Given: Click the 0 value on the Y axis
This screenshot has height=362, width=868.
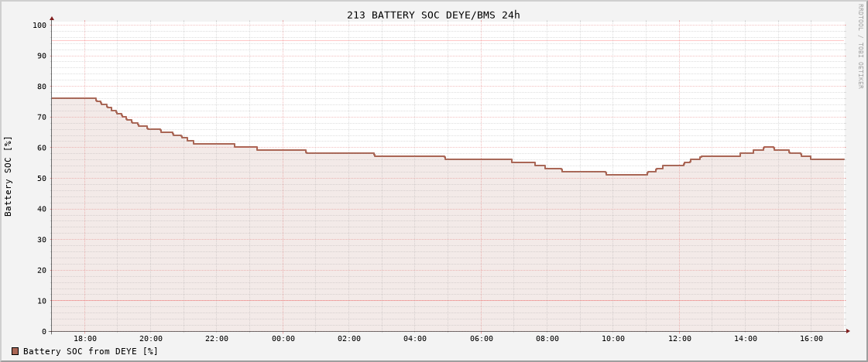Looking at the screenshot, I should point(44,332).
